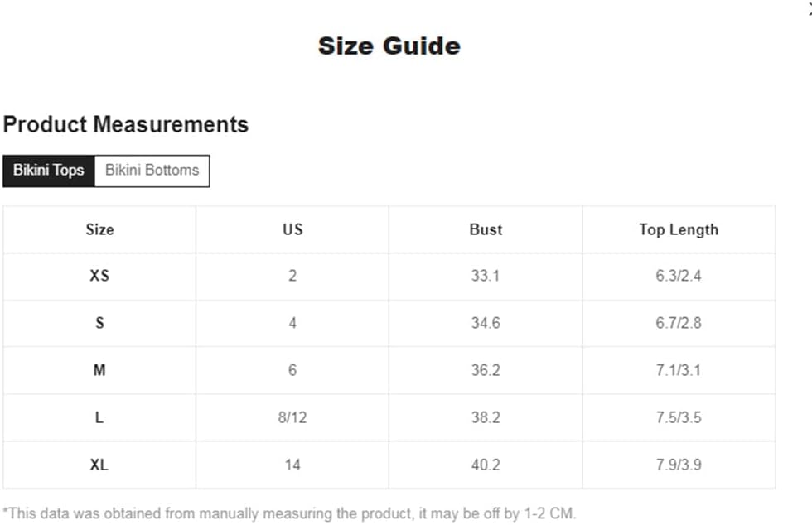Select the XL size row label

(x=99, y=465)
